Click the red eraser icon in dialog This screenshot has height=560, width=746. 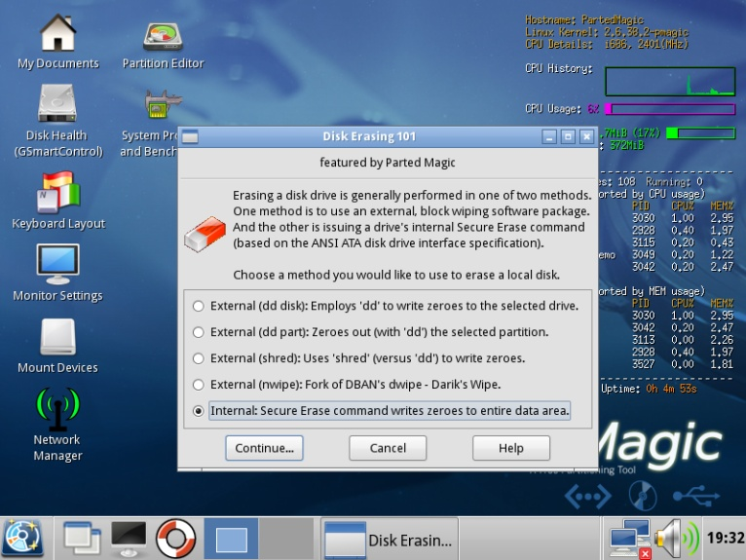click(205, 234)
